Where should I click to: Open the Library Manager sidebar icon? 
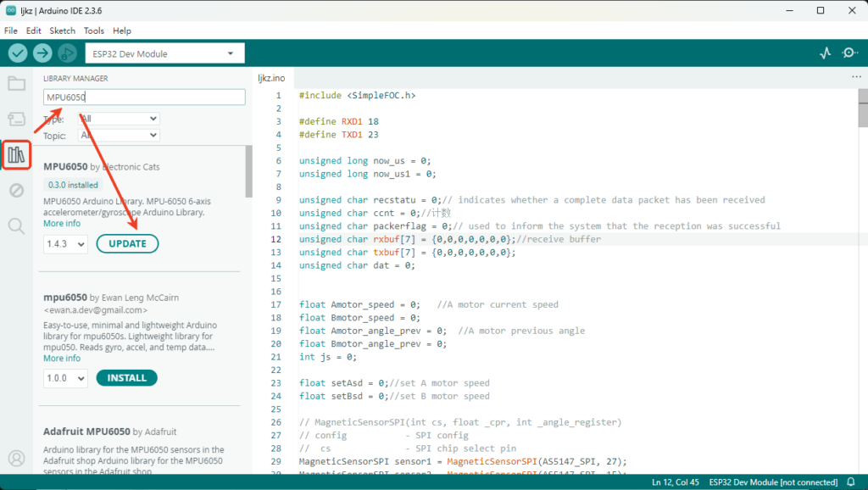pos(16,154)
